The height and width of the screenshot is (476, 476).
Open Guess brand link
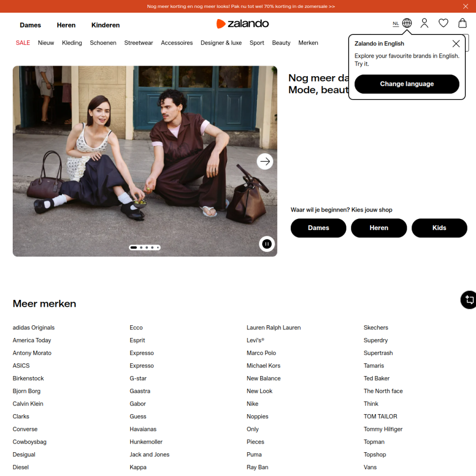pos(138,417)
